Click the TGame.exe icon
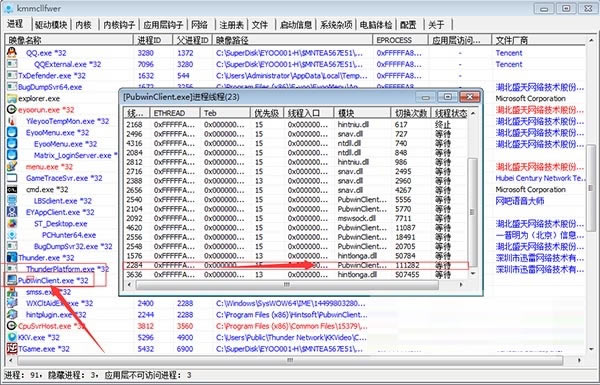The image size is (600, 385). click(x=12, y=349)
